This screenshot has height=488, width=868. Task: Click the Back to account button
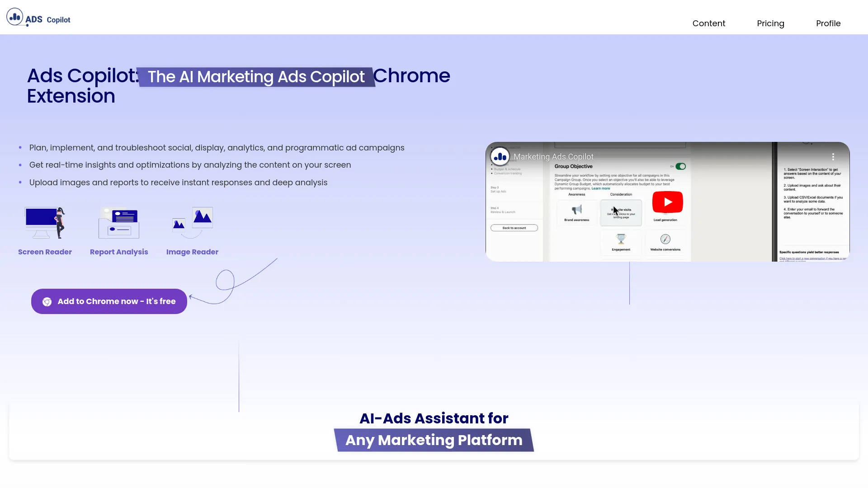[x=514, y=228]
